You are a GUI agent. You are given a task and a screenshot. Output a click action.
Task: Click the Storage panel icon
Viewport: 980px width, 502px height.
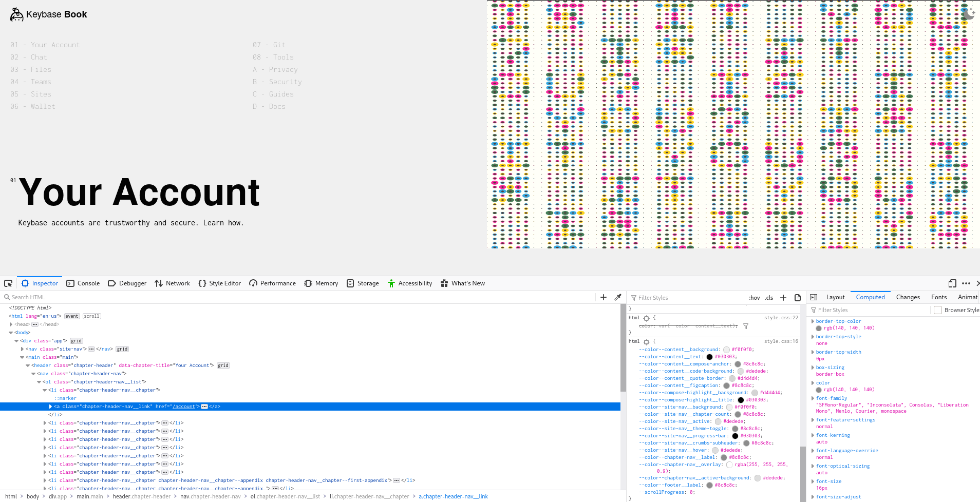click(350, 283)
